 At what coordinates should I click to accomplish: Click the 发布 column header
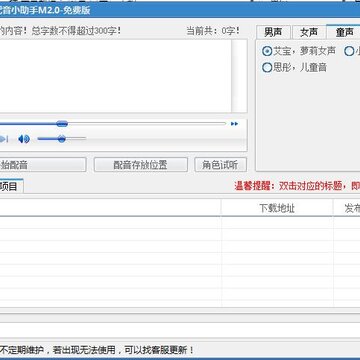click(347, 208)
